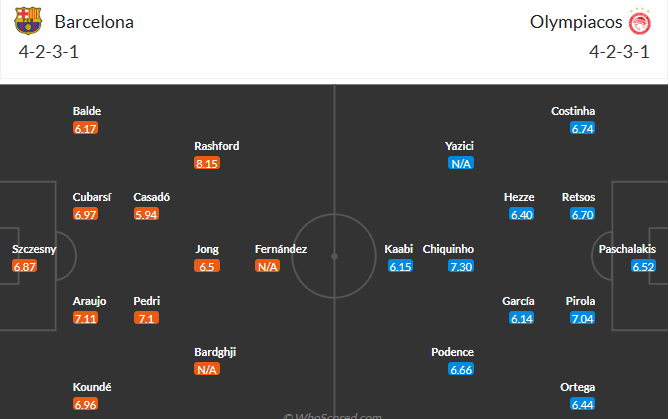
Task: Open the Barcelona team name link
Action: coord(94,21)
